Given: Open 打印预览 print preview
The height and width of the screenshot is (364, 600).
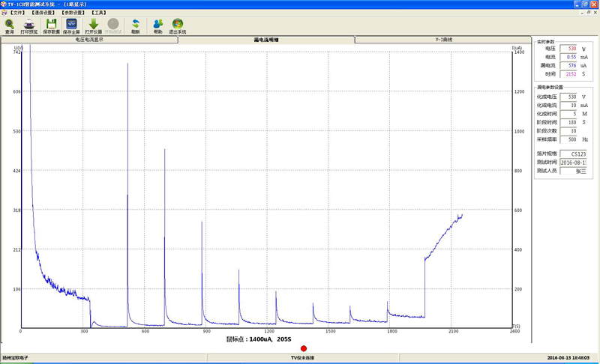Looking at the screenshot, I should click(x=28, y=26).
